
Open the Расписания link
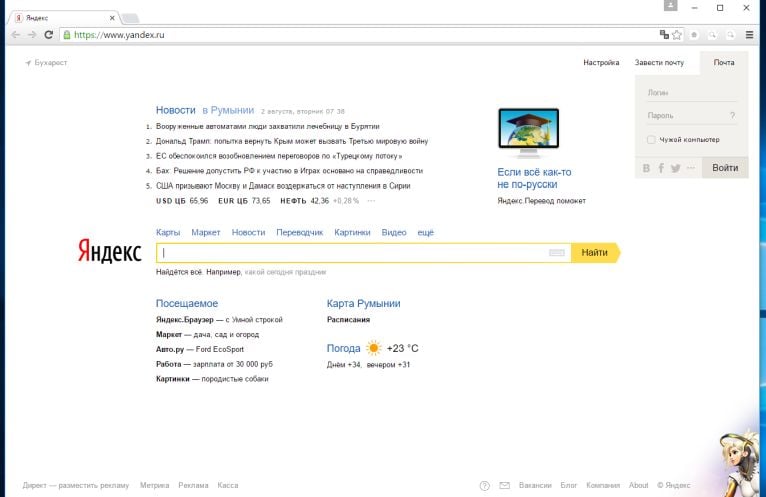(x=348, y=320)
